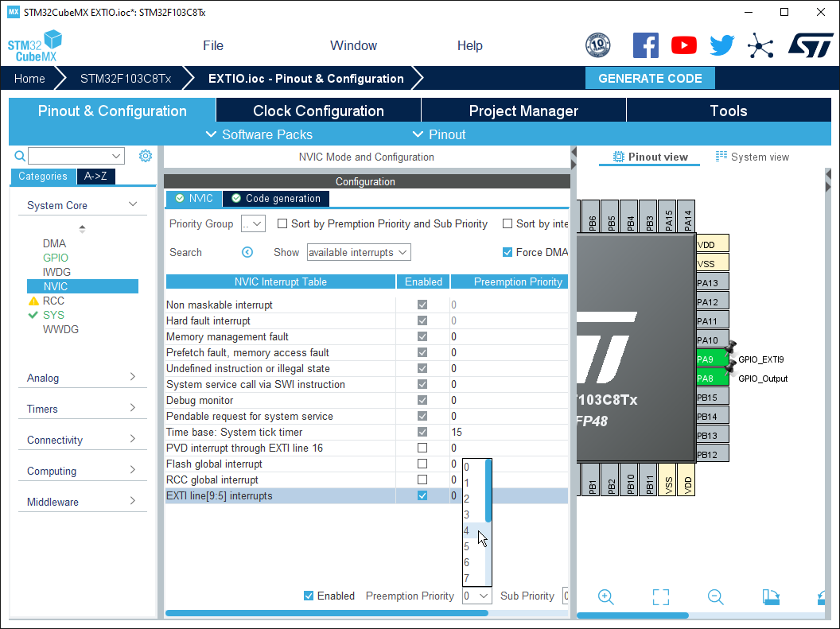Click the pinout view horizontal scrollbar
This screenshot has height=629, width=840.
(632, 615)
